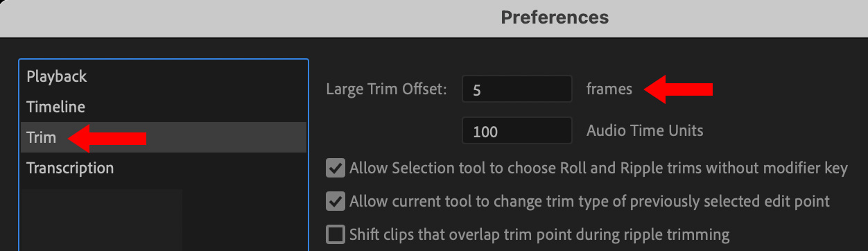Image resolution: width=868 pixels, height=251 pixels.
Task: Click the Preferences window title bar
Action: 434,17
